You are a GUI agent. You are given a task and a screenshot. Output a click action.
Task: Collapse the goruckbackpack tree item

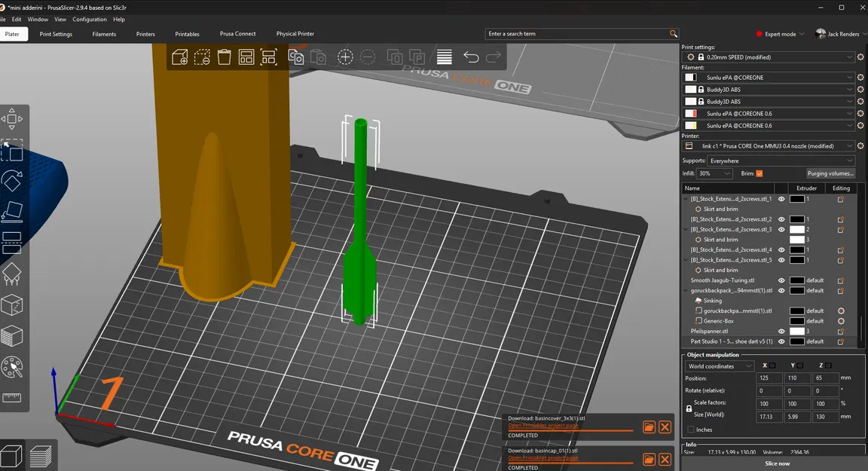coord(686,291)
